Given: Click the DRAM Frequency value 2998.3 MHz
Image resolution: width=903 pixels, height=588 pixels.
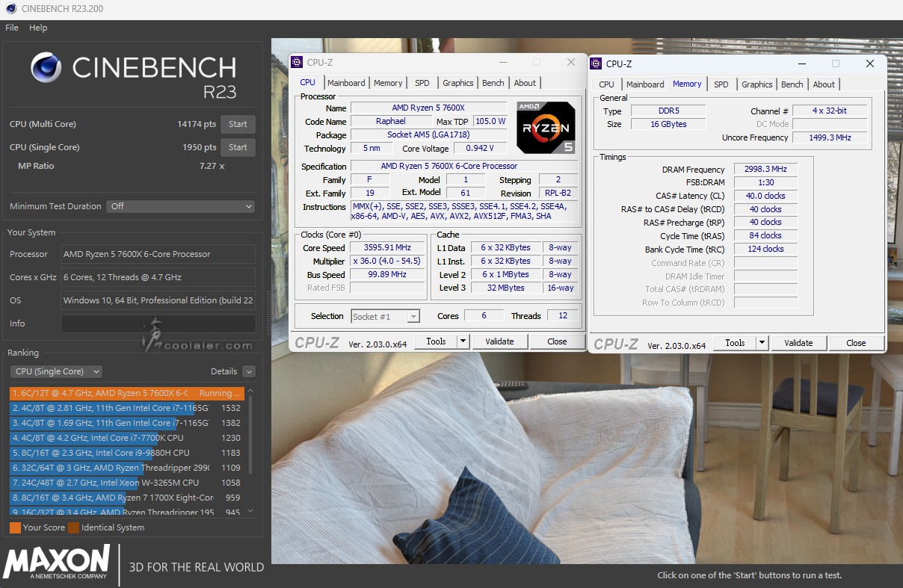Looking at the screenshot, I should click(x=765, y=170).
